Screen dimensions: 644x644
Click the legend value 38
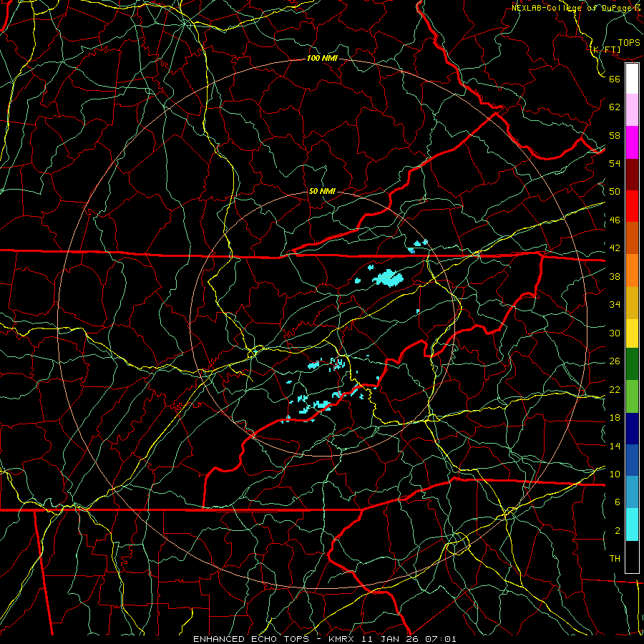point(615,276)
